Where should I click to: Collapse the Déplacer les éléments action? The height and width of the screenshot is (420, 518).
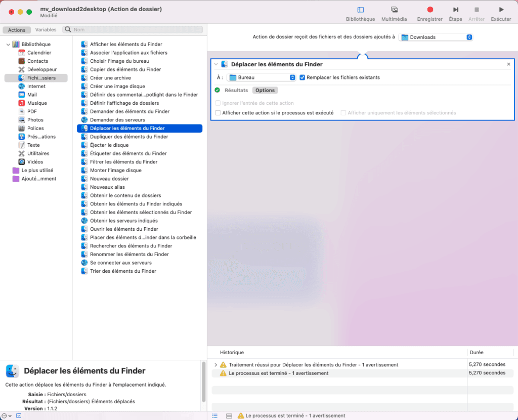point(215,64)
